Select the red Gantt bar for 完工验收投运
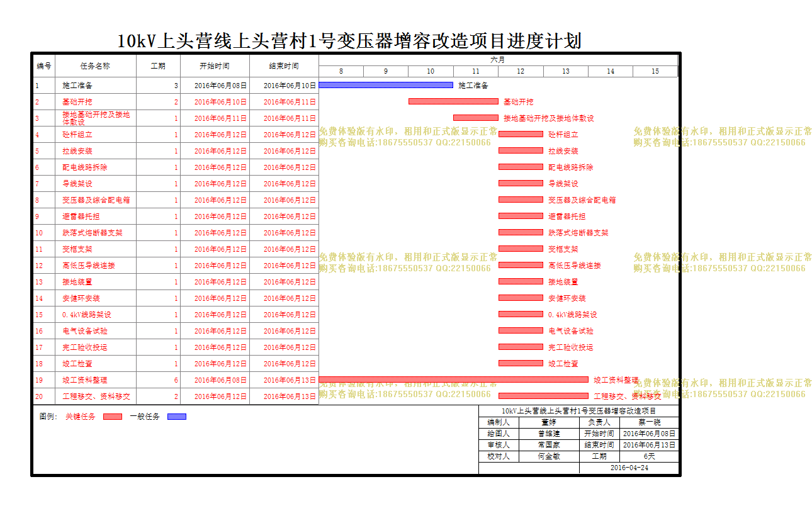Image resolution: width=812 pixels, height=506 pixels. click(521, 347)
